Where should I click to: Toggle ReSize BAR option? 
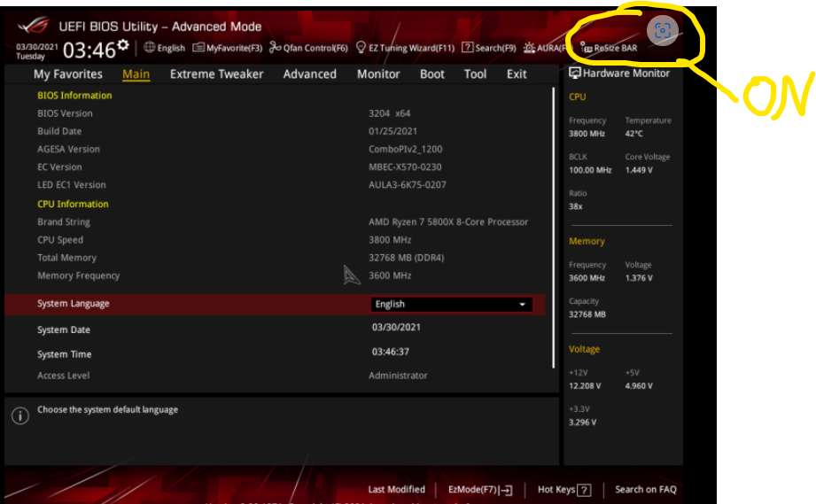(x=609, y=48)
